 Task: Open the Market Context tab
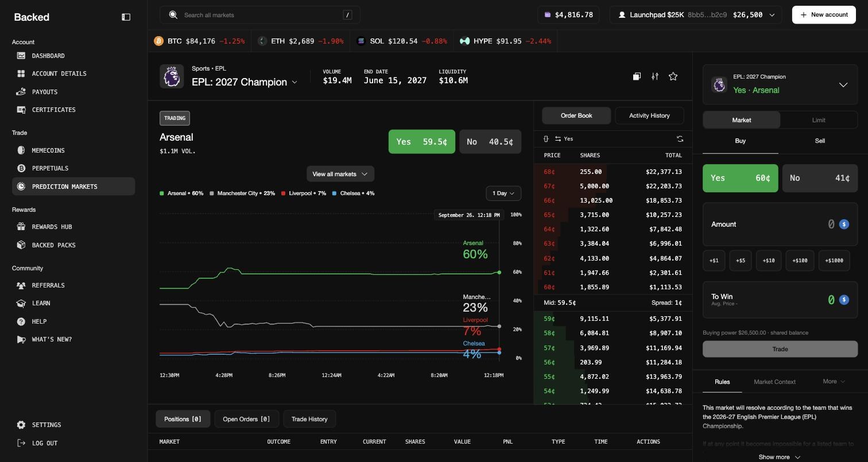[774, 382]
